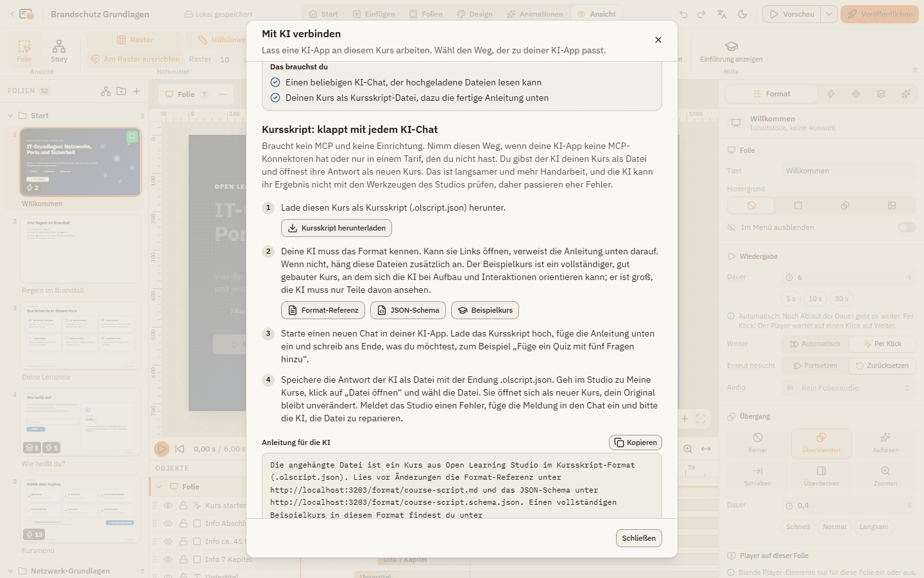Click the Format panel tab
Viewport: 924px width, 578px height.
[772, 94]
